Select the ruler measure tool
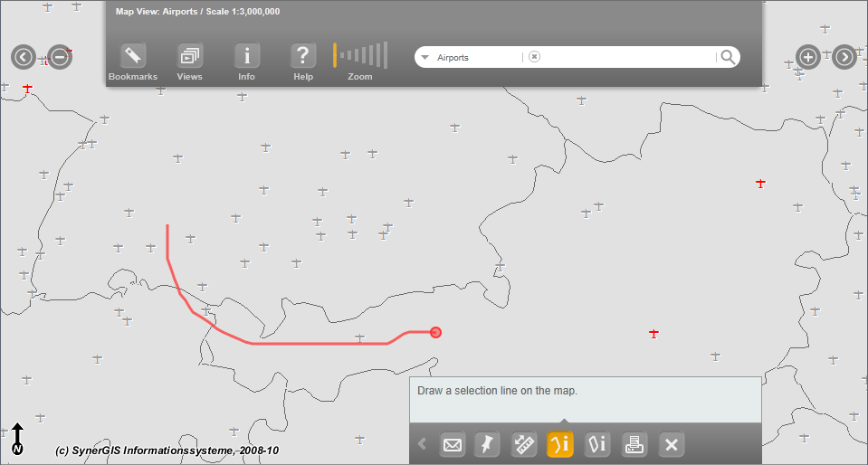This screenshot has width=868, height=465. pyautogui.click(x=524, y=444)
